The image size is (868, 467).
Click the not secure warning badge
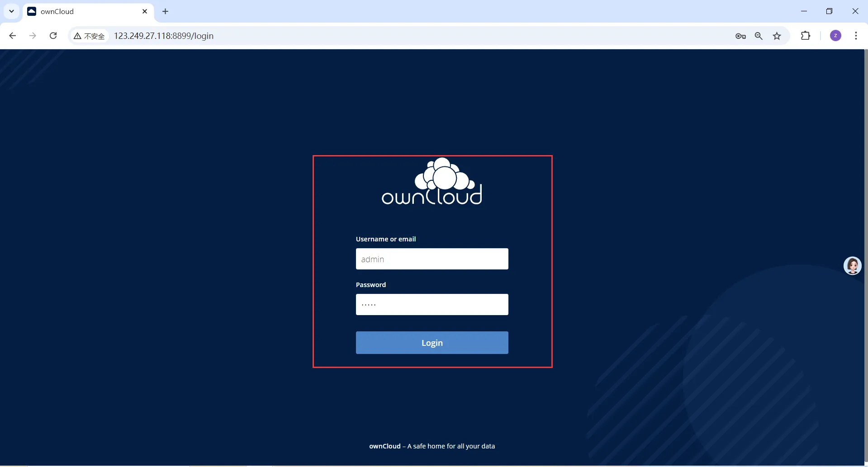[89, 36]
